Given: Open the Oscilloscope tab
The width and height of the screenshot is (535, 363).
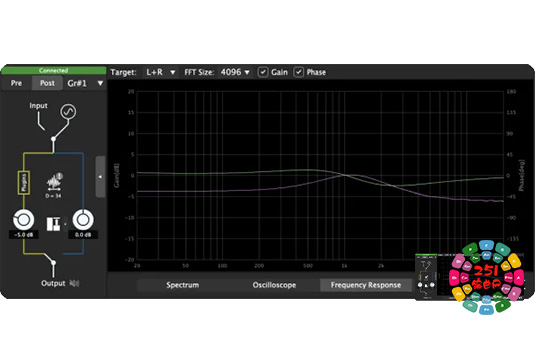Looking at the screenshot, I should pos(274,285).
